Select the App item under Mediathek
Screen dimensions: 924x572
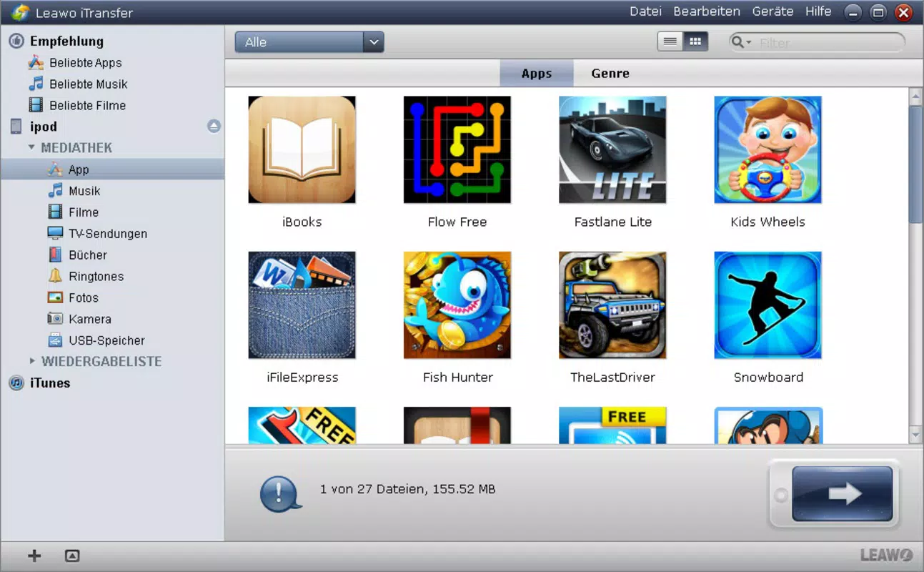pyautogui.click(x=112, y=169)
